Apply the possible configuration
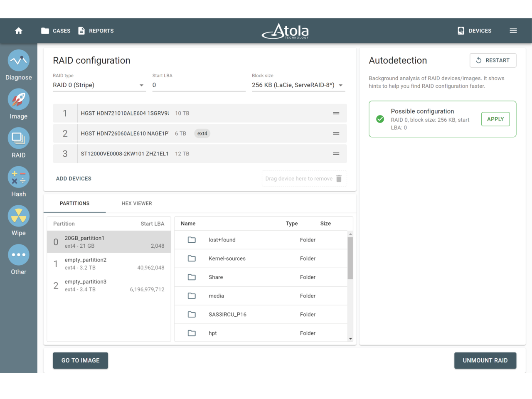Viewport: 532px width, 399px height. tap(495, 119)
